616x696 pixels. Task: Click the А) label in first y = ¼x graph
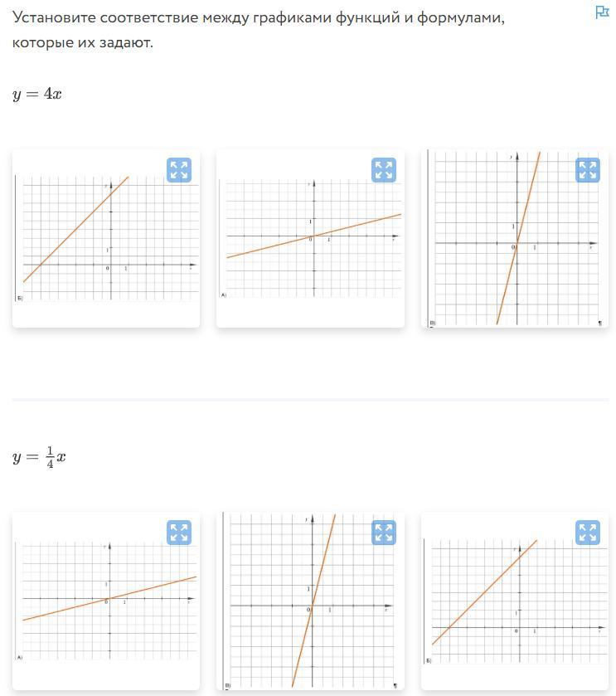[20, 657]
